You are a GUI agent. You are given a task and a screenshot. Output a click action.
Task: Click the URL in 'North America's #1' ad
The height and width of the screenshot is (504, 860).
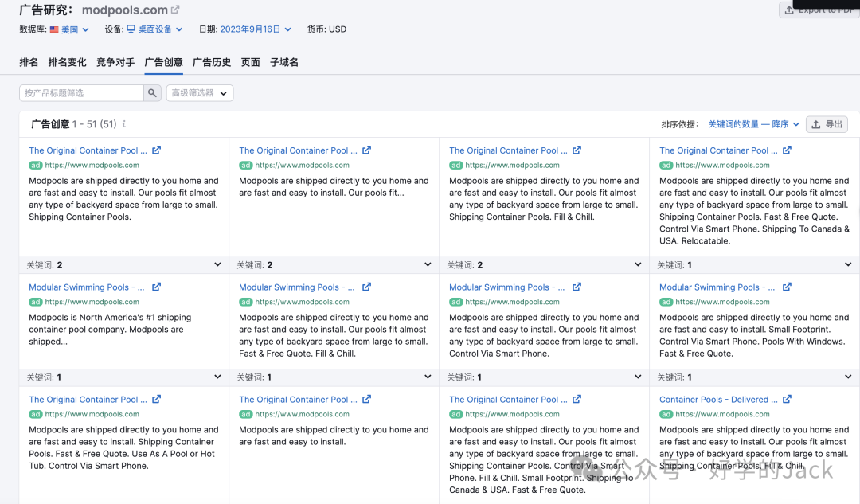click(92, 302)
